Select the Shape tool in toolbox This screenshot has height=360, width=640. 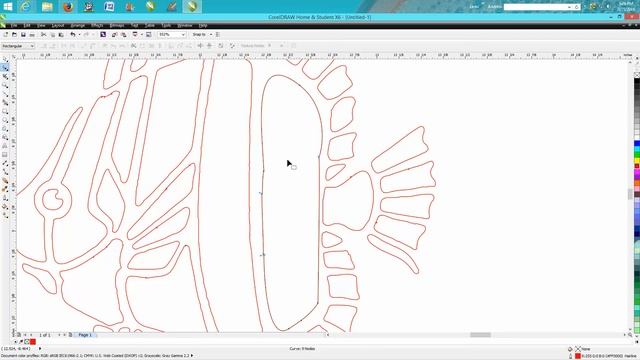[x=5, y=68]
